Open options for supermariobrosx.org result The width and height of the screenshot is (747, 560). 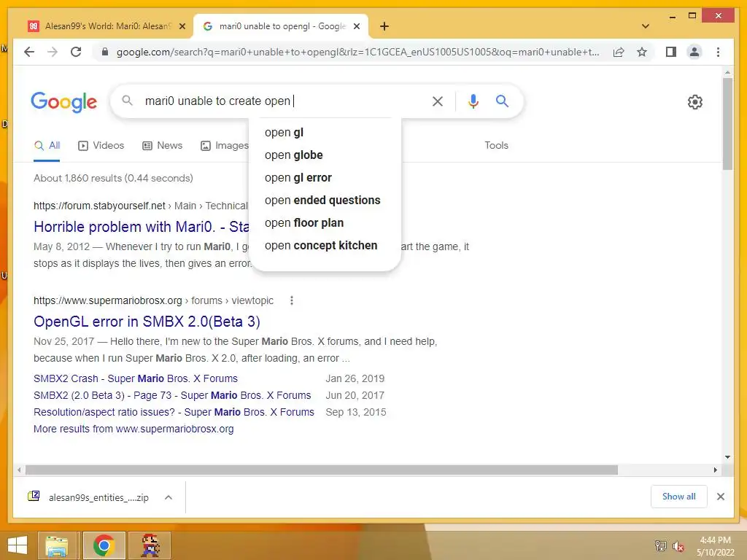[x=292, y=300]
